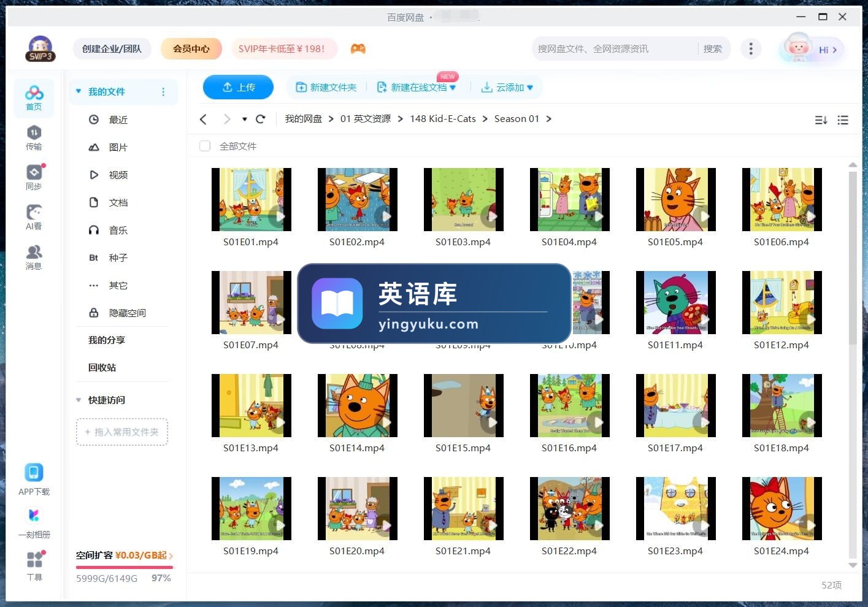Open 视频 videos category
Image resolution: width=868 pixels, height=607 pixels.
click(x=118, y=175)
